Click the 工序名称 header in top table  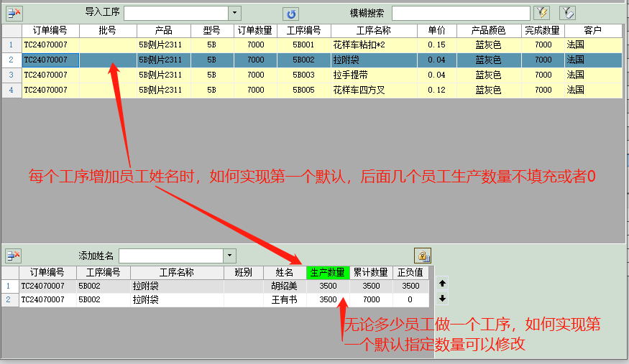pyautogui.click(x=374, y=30)
